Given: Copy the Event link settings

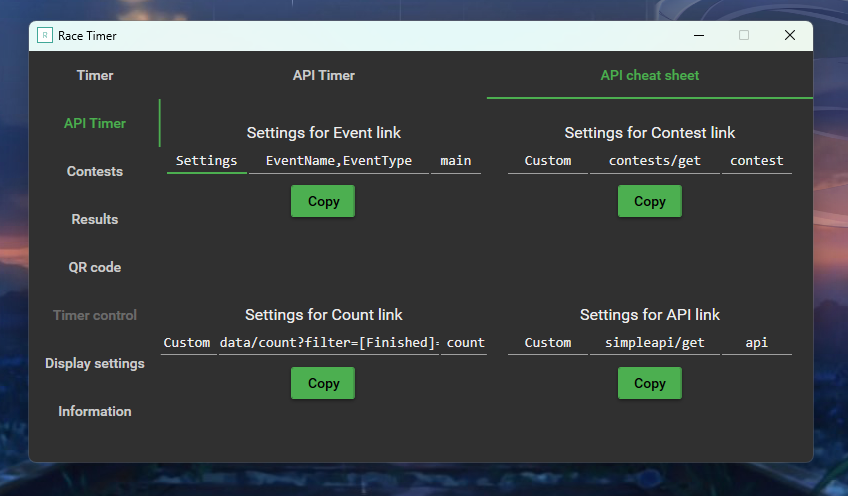Looking at the screenshot, I should pos(323,201).
